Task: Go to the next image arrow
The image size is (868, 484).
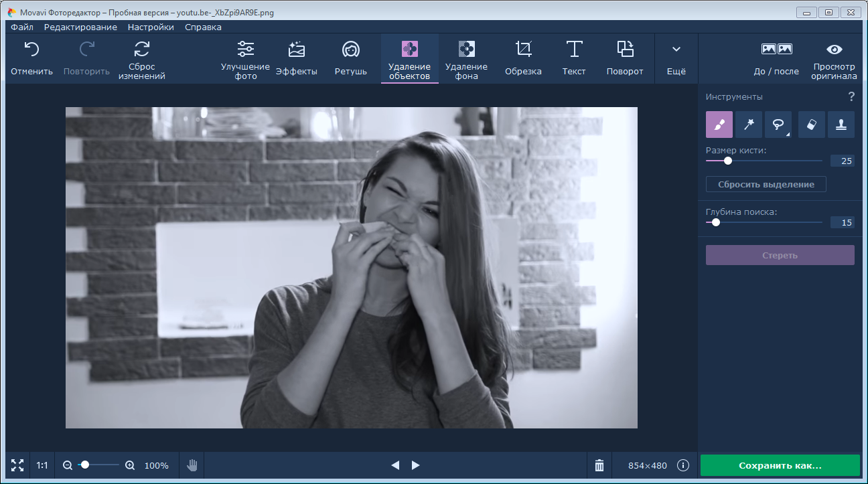Action: 416,465
